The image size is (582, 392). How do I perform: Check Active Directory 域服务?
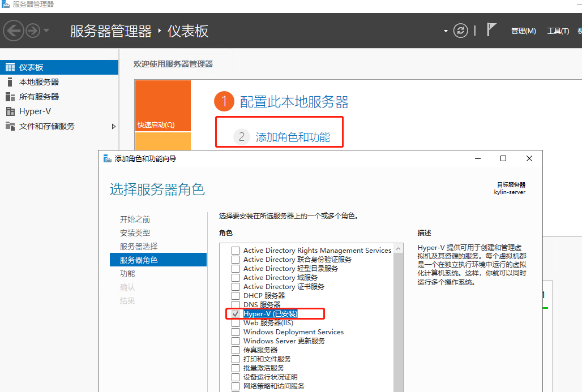click(x=236, y=277)
